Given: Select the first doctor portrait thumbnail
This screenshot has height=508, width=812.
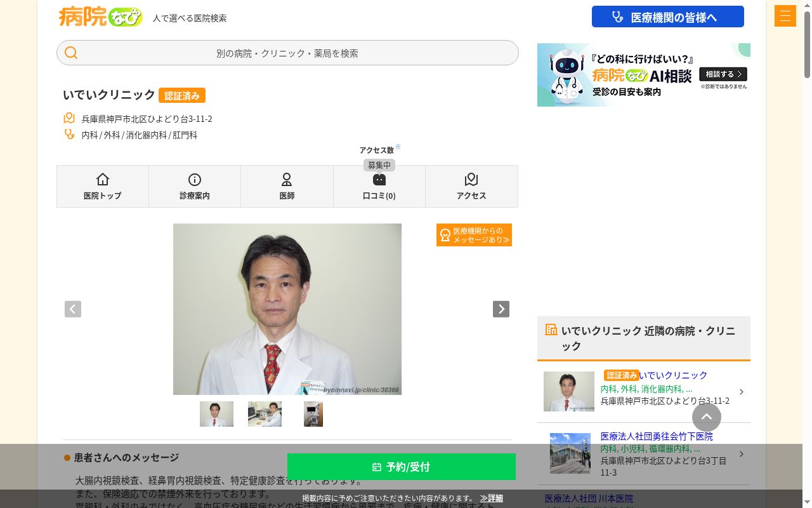Looking at the screenshot, I should coord(216,414).
